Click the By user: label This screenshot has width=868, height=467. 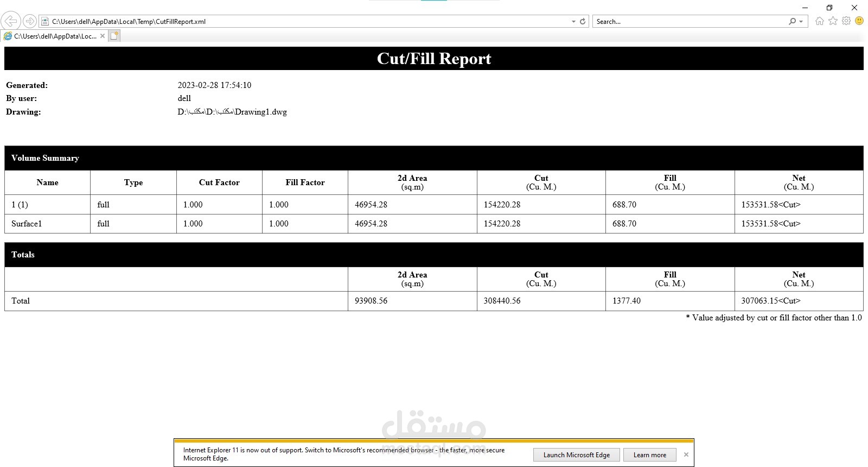[21, 98]
